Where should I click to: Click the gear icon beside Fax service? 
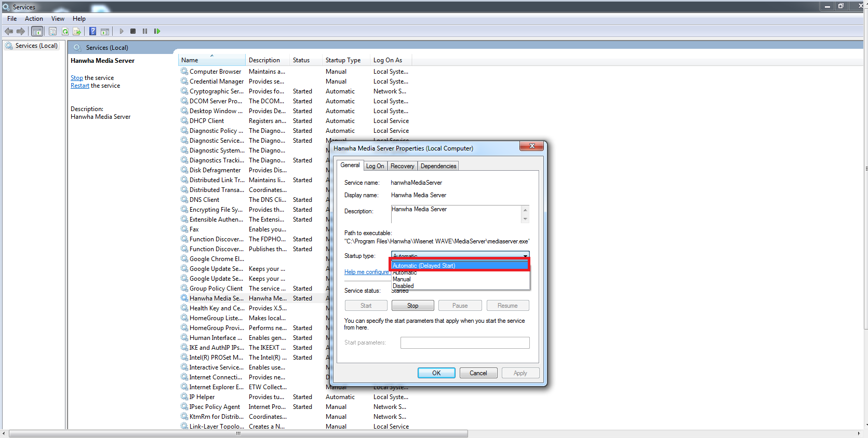[184, 229]
